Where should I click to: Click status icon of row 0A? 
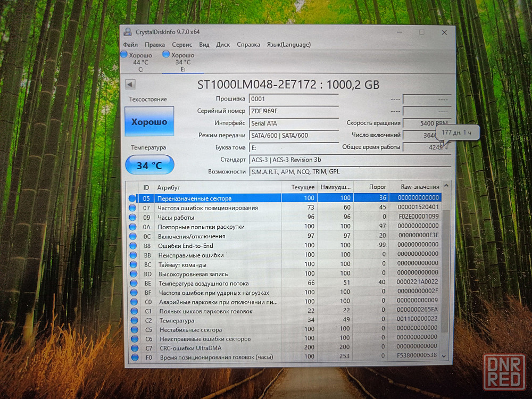[132, 227]
